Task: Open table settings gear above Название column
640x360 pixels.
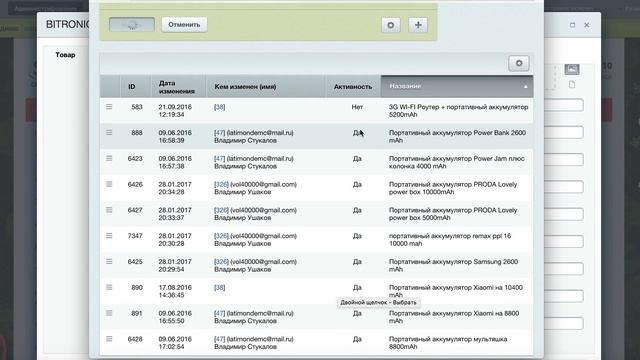Action: click(519, 63)
